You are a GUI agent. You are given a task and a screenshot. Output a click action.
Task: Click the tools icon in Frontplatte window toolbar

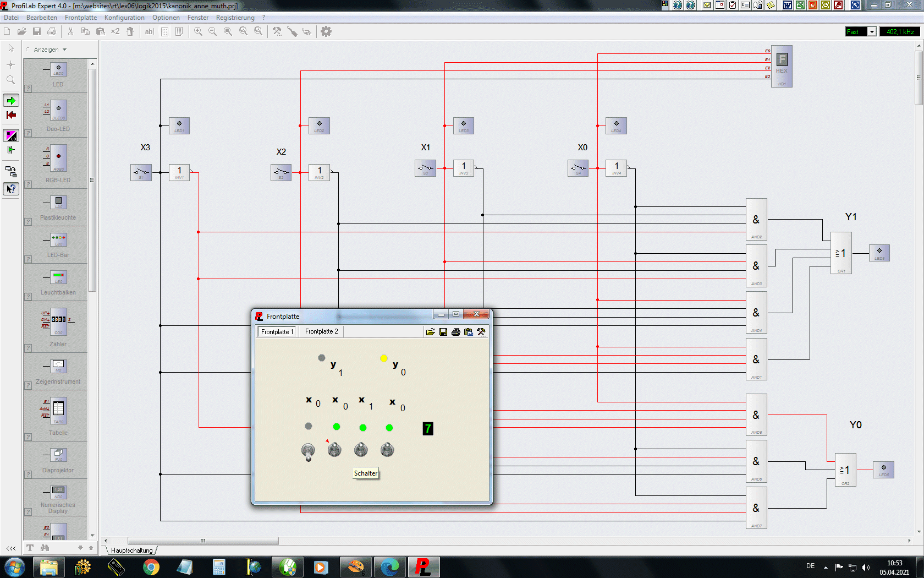[481, 332]
